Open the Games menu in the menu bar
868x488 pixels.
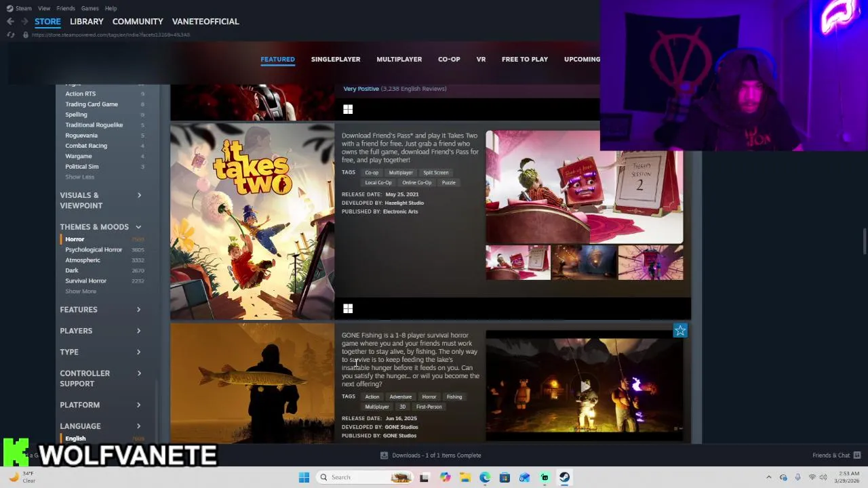90,8
